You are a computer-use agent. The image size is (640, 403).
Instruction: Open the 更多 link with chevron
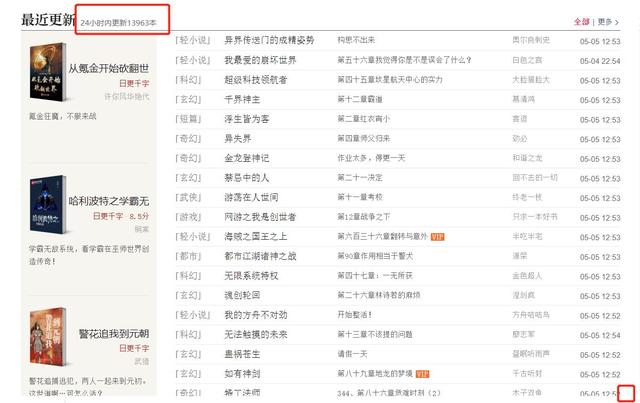608,22
